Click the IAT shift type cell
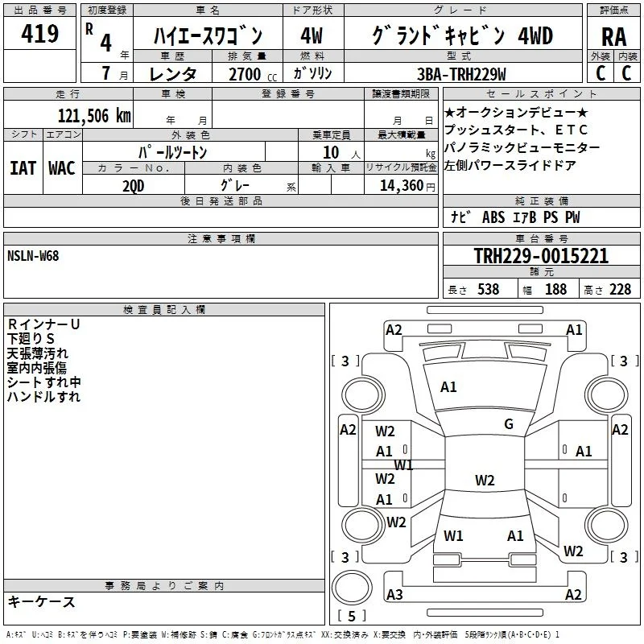The image size is (644, 644). click(23, 168)
